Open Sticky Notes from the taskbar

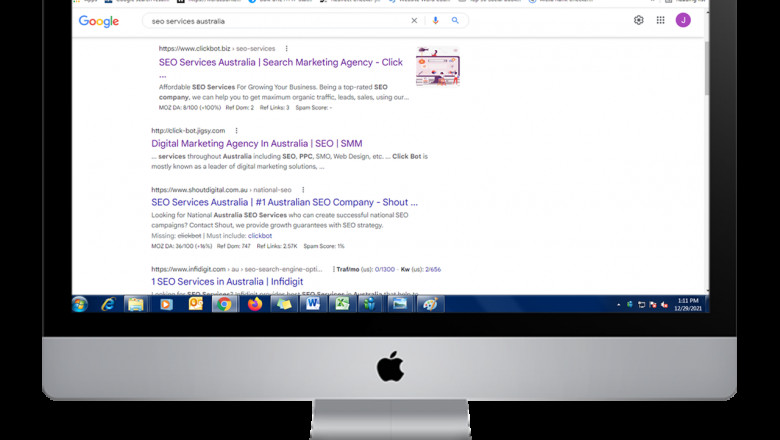[x=284, y=304]
